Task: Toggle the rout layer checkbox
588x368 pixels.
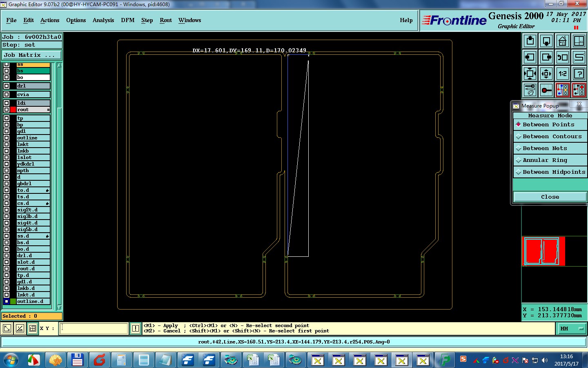Action: point(7,110)
